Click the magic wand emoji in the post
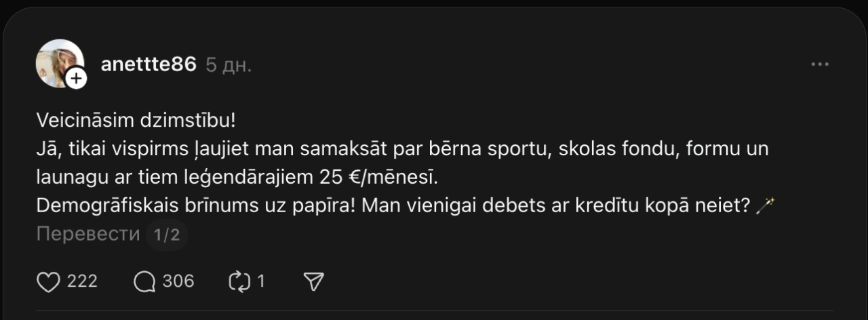 [x=765, y=207]
